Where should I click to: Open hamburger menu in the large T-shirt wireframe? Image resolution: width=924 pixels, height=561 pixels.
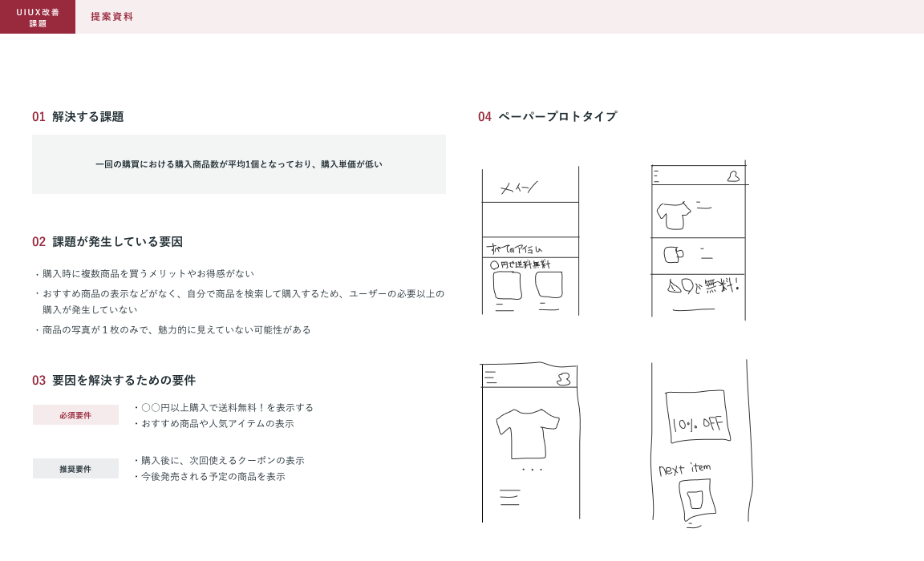point(491,377)
